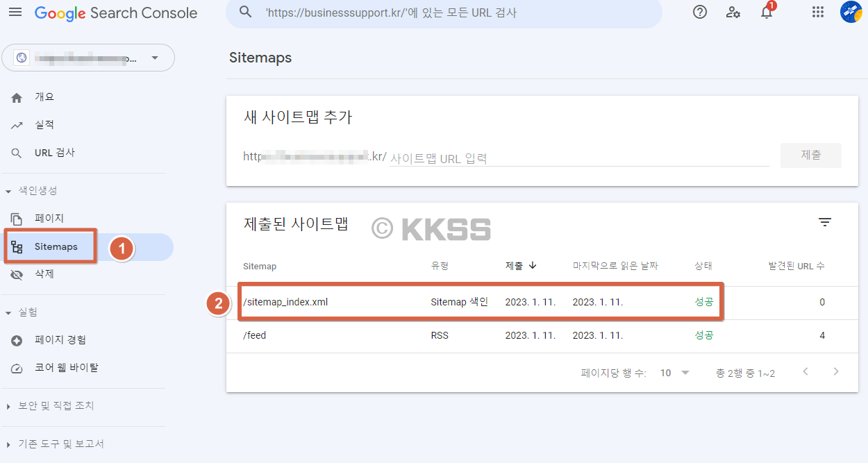Select the Sitemaps sidebar item
Screen dimensions: 868x463
(50, 246)
